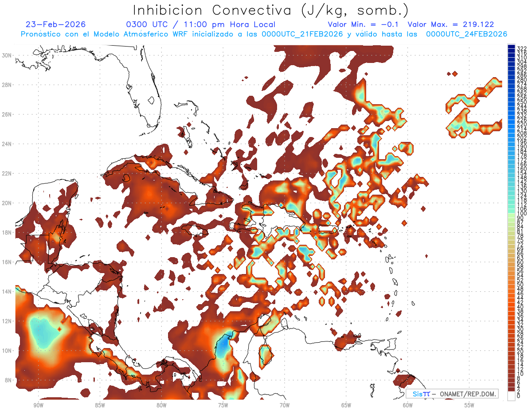Click the 80W longitude label
This screenshot has width=532, height=411.
pyautogui.click(x=161, y=405)
